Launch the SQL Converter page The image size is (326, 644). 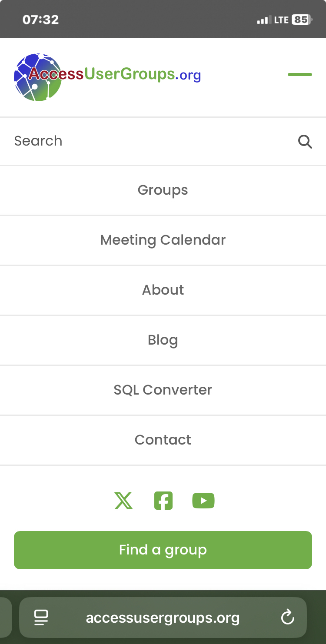[163, 390]
